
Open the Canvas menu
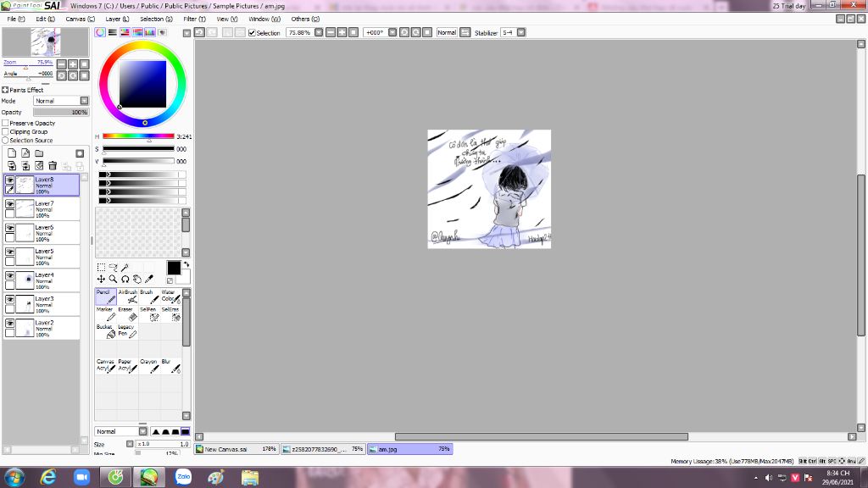[x=81, y=19]
